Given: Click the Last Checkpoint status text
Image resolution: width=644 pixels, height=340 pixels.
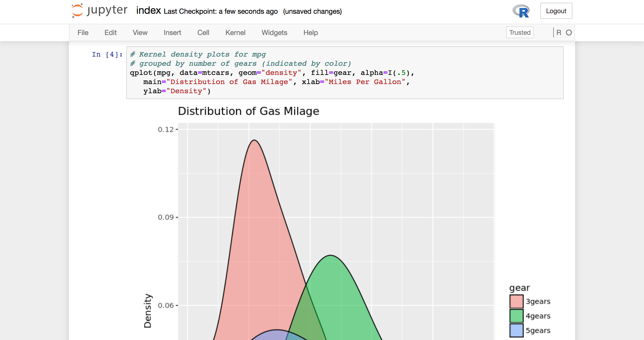Looking at the screenshot, I should coord(221,12).
